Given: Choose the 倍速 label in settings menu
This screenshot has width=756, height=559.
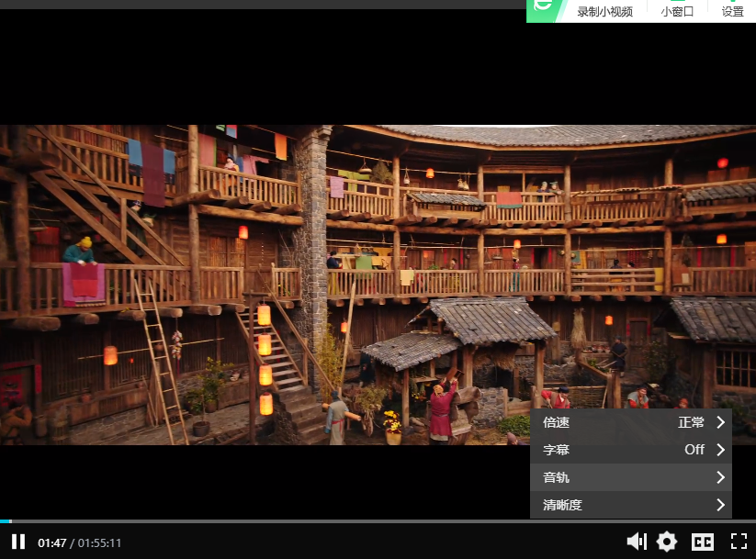Looking at the screenshot, I should pos(557,422).
